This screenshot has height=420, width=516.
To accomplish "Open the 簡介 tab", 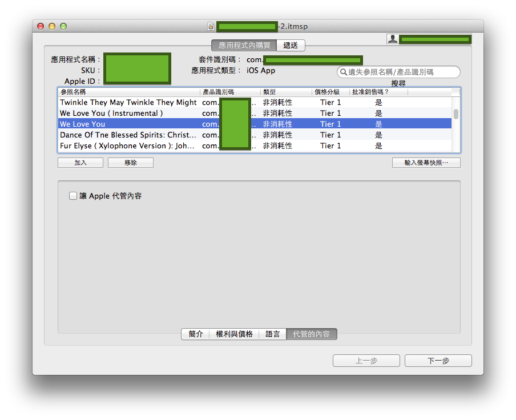I will [196, 334].
